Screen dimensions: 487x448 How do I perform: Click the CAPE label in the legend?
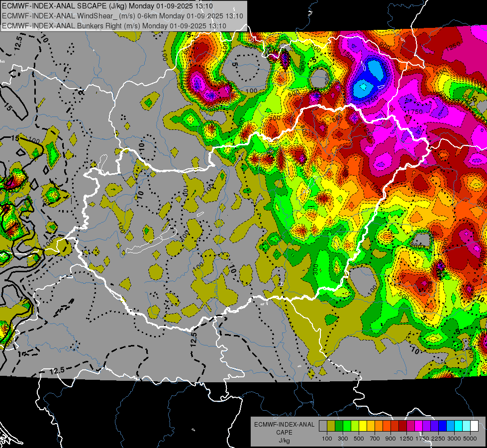284,433
